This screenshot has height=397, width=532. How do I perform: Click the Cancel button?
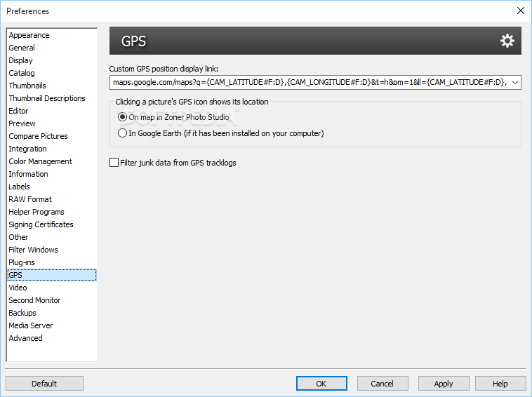tap(383, 384)
